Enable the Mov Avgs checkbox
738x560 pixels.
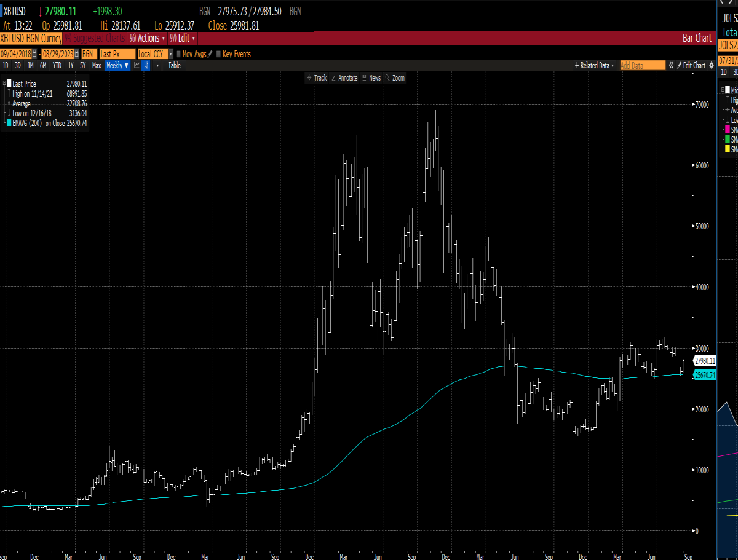point(178,54)
